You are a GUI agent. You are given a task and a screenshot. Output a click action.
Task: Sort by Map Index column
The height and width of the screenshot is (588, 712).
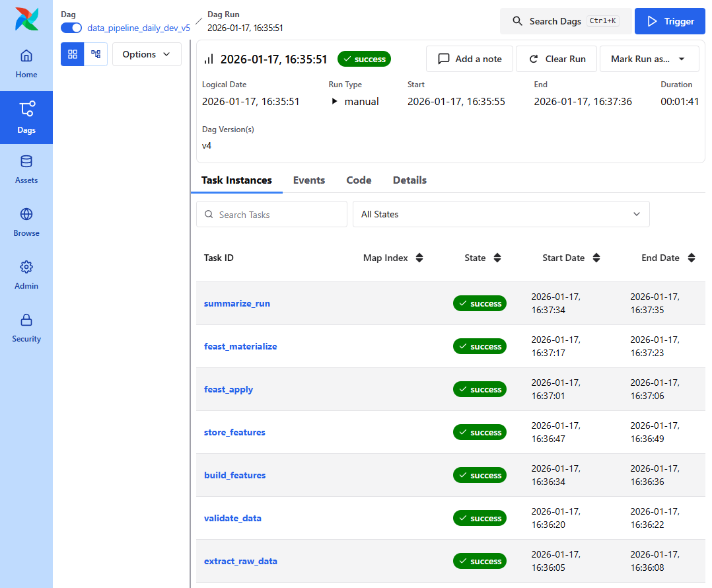pos(419,258)
